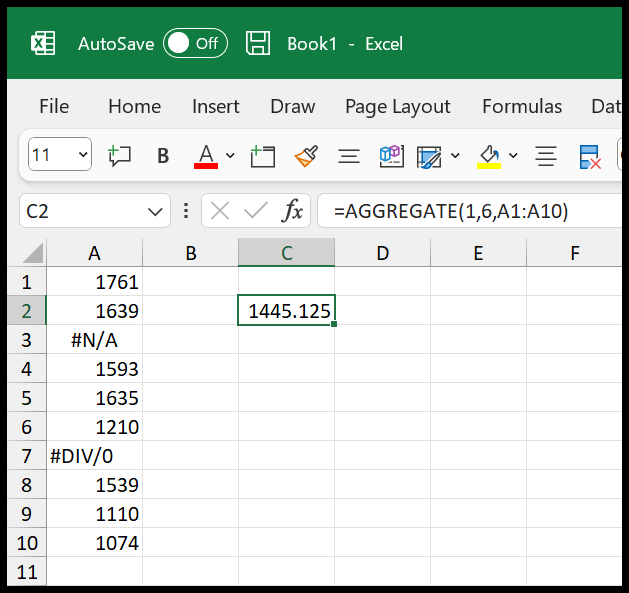Open the File tab

pos(54,106)
